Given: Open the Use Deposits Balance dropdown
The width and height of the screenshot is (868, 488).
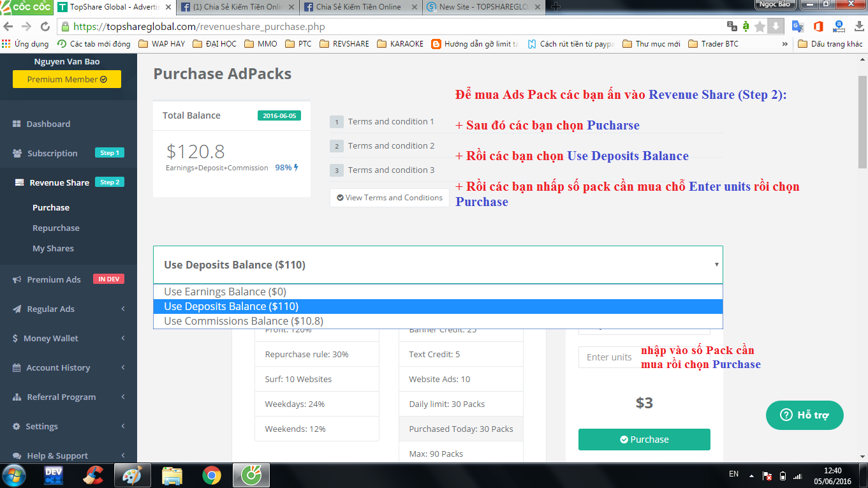Looking at the screenshot, I should point(438,265).
